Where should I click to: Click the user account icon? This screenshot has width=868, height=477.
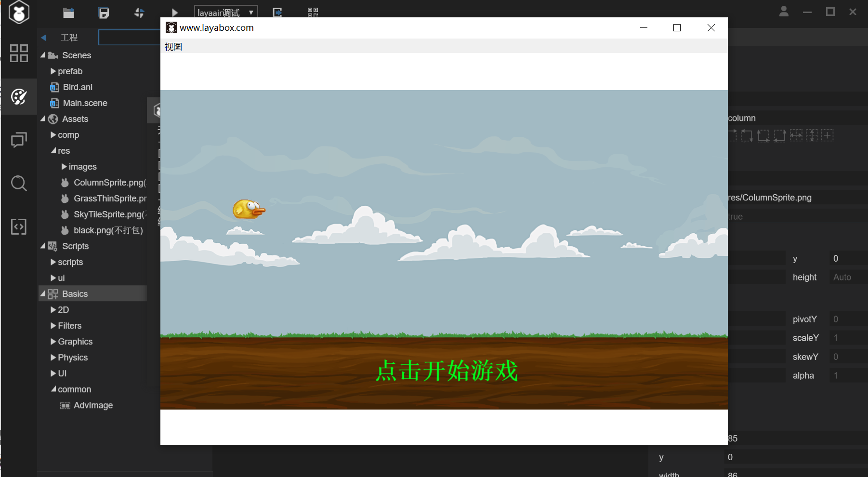pyautogui.click(x=784, y=11)
